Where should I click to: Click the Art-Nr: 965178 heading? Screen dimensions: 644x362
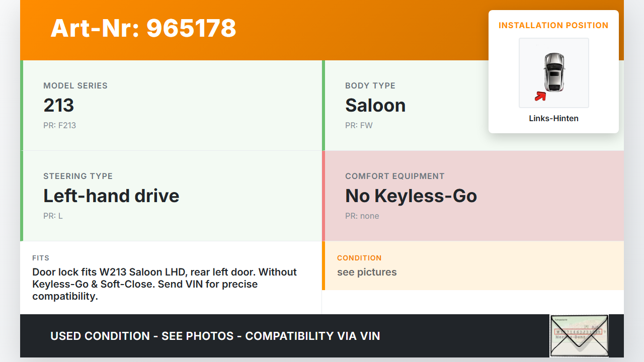[143, 28]
